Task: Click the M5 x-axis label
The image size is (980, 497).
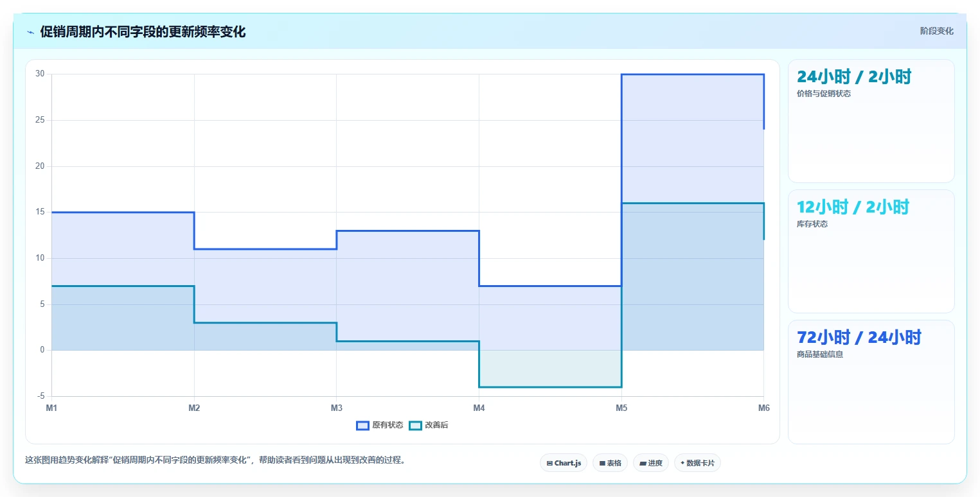Action: click(621, 408)
